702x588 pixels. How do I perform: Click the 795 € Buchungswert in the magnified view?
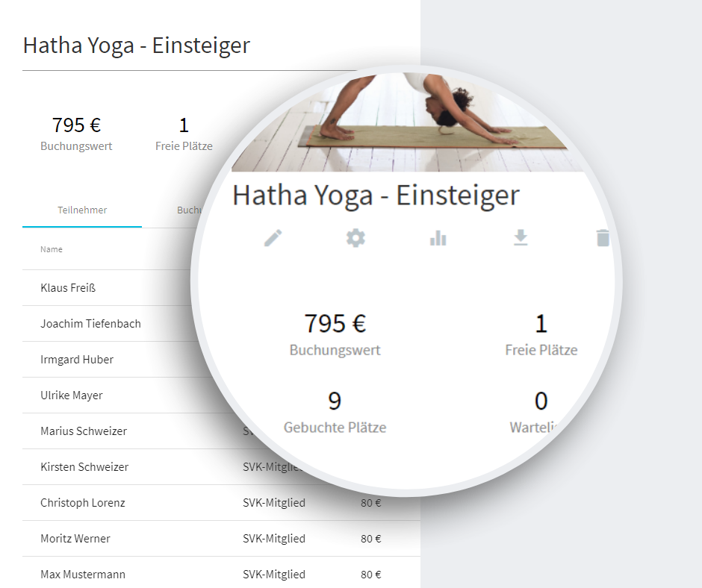pos(335,324)
